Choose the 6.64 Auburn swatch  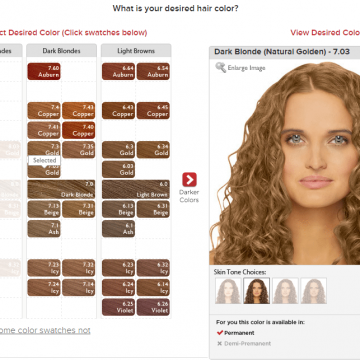[x=119, y=71]
